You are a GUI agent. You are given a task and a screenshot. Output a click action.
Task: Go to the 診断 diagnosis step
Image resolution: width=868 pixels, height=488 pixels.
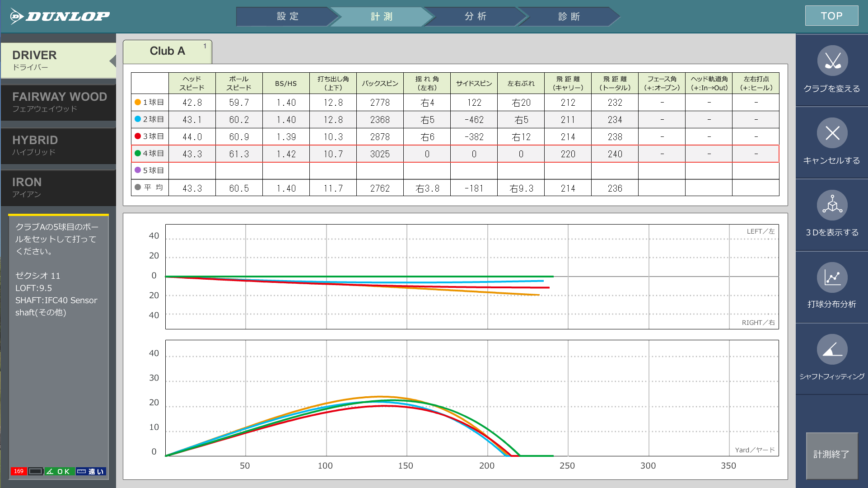click(569, 16)
